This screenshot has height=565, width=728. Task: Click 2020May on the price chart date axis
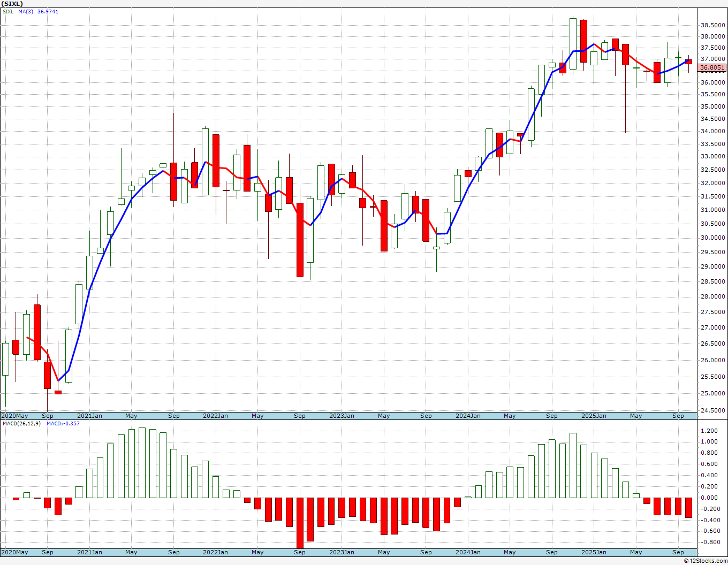point(14,416)
